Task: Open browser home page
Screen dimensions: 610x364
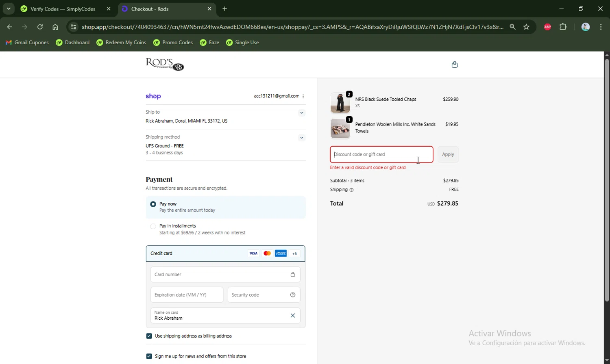Action: point(55,27)
